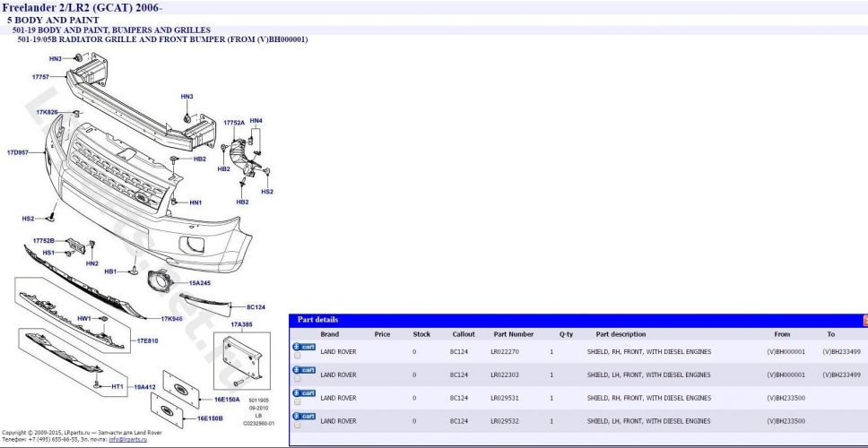Close the Part details panel
Viewport: 868px width, 448px height.
pos(865,320)
